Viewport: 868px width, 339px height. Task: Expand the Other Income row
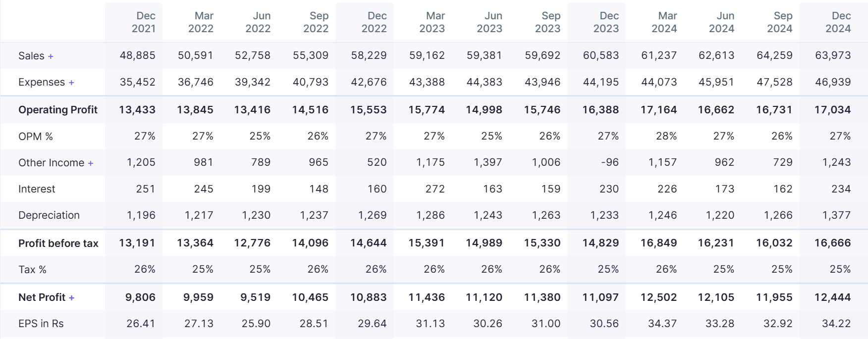tap(91, 163)
